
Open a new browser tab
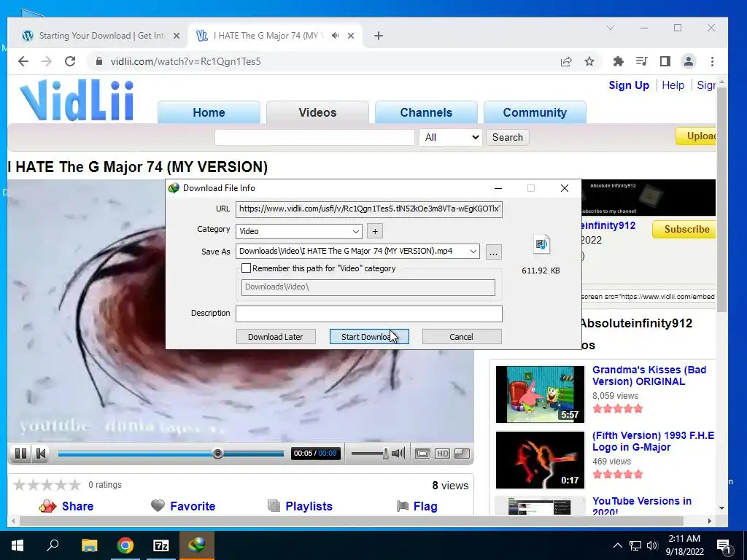tap(379, 36)
